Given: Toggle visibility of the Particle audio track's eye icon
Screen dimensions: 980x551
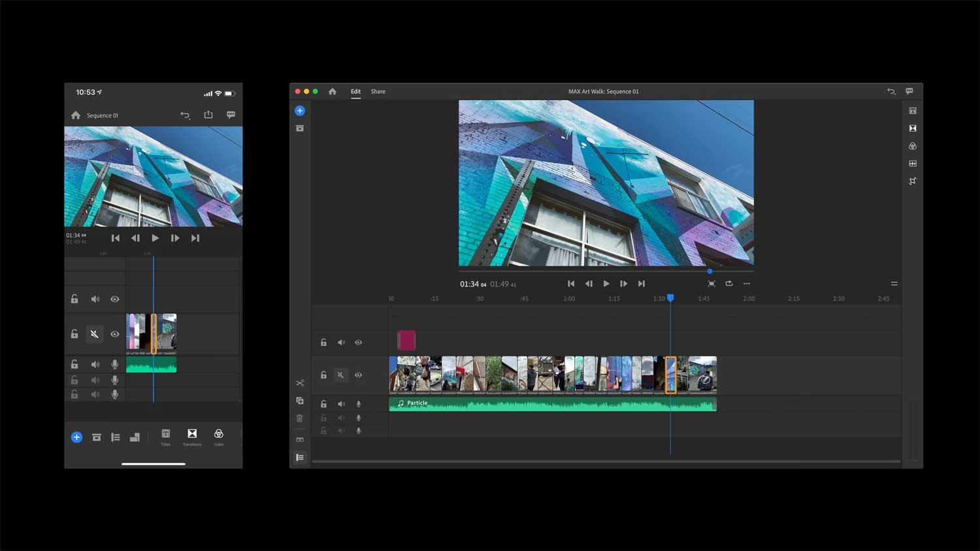Looking at the screenshot, I should (359, 403).
